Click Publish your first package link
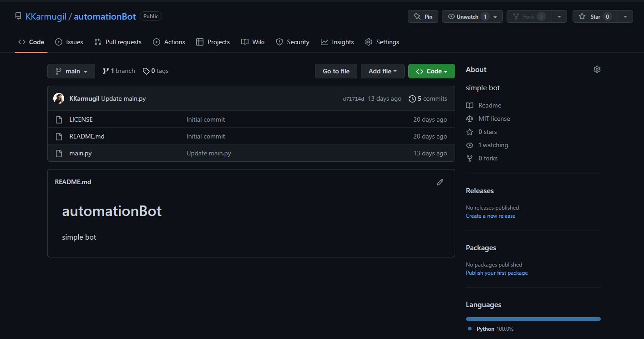The width and height of the screenshot is (644, 339). tap(497, 273)
